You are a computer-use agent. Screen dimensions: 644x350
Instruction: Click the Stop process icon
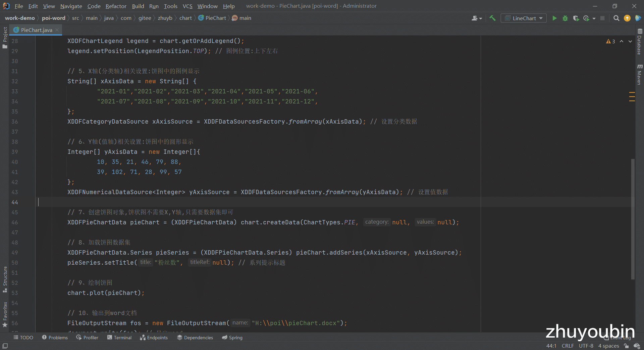coord(602,18)
